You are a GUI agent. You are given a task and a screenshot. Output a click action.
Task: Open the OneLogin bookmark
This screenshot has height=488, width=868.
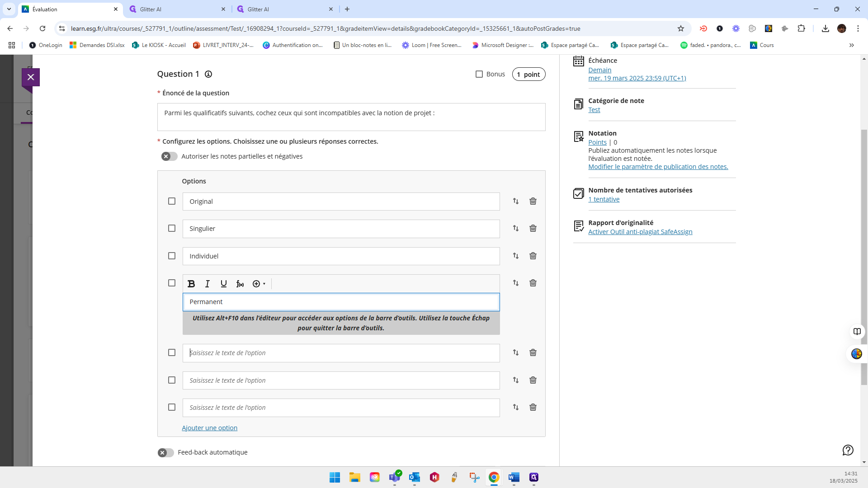coord(46,45)
